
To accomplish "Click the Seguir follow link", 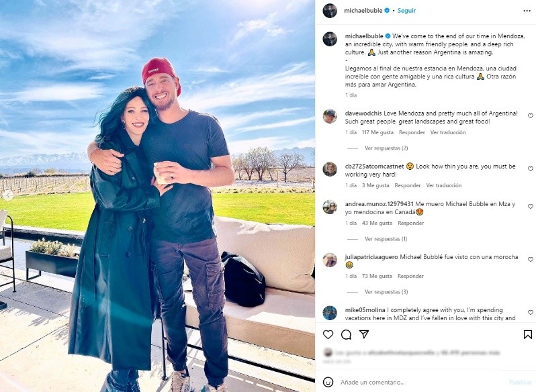I will (406, 11).
